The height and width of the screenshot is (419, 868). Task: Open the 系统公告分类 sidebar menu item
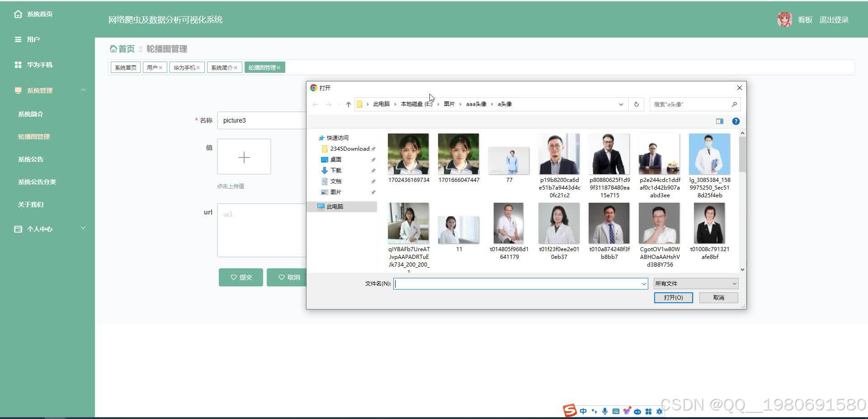[37, 182]
